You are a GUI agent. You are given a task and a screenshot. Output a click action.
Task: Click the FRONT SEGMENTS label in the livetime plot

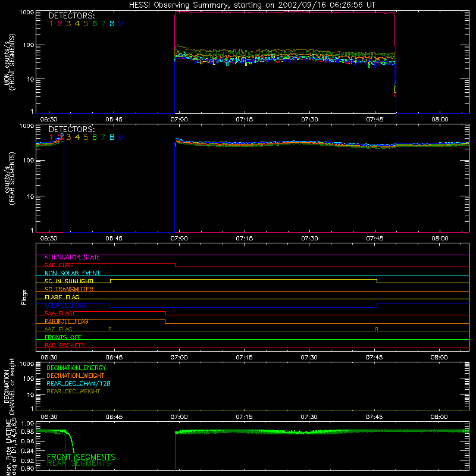[82, 457]
